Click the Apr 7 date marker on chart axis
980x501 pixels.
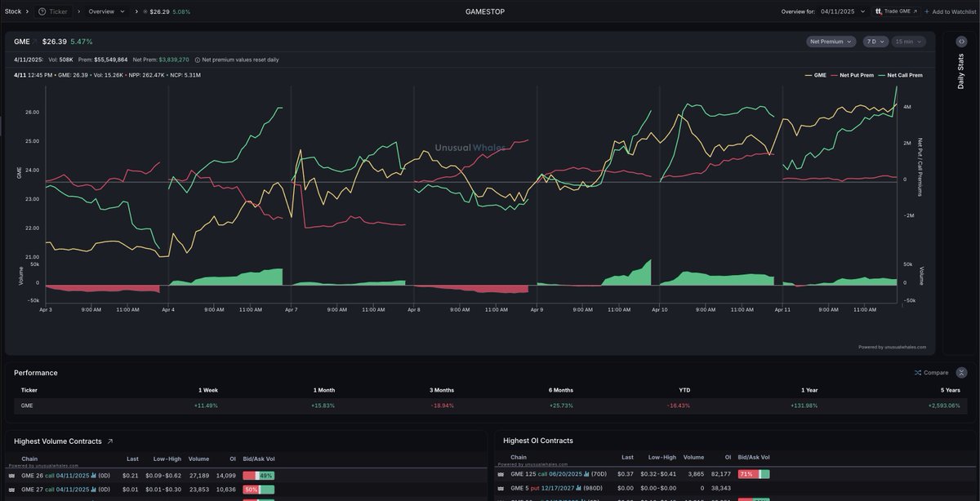click(x=291, y=310)
